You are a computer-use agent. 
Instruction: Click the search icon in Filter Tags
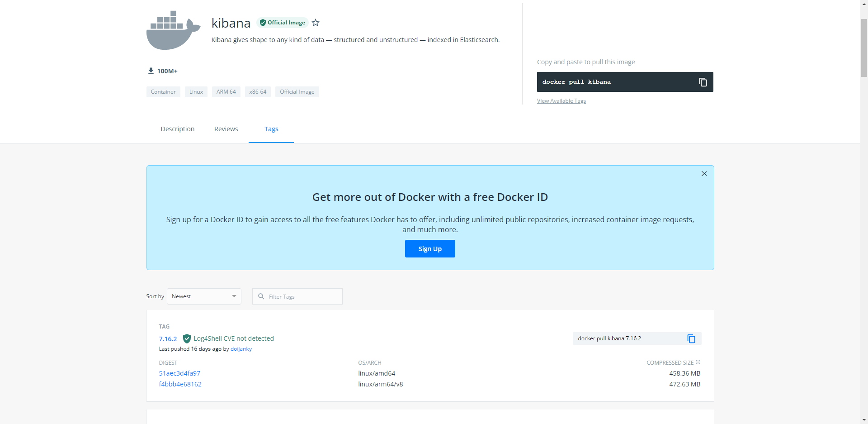pyautogui.click(x=261, y=296)
